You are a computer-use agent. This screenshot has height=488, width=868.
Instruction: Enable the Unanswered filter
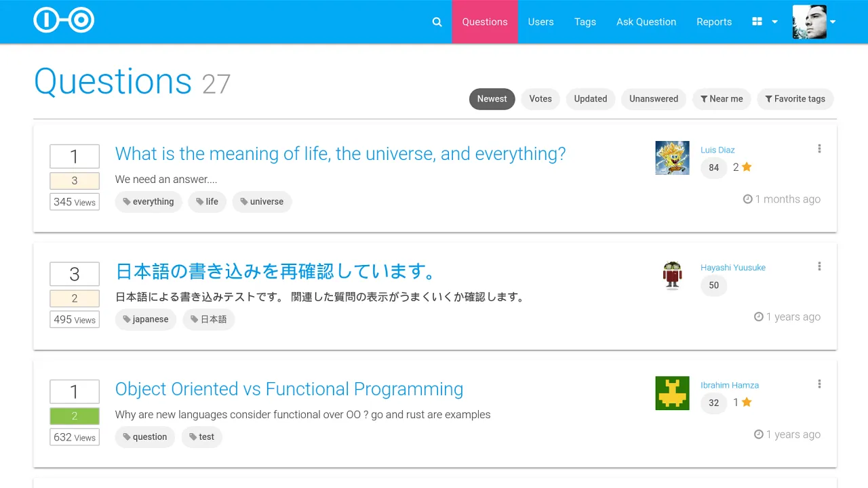[653, 99]
